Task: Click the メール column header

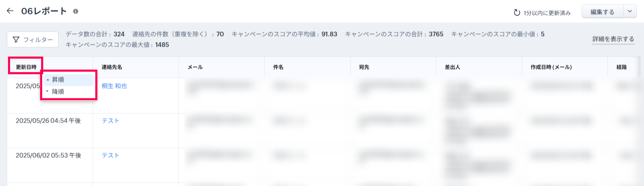Action: [x=195, y=67]
